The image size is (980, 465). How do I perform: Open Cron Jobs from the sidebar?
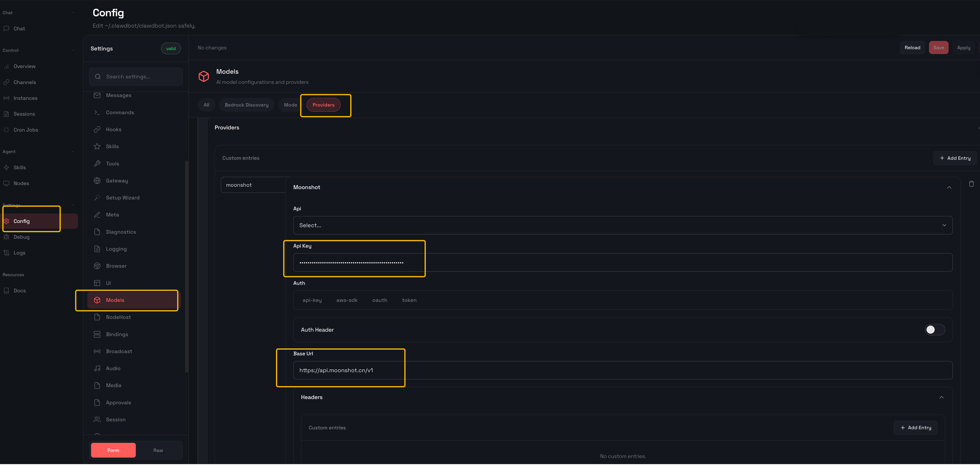click(x=25, y=130)
